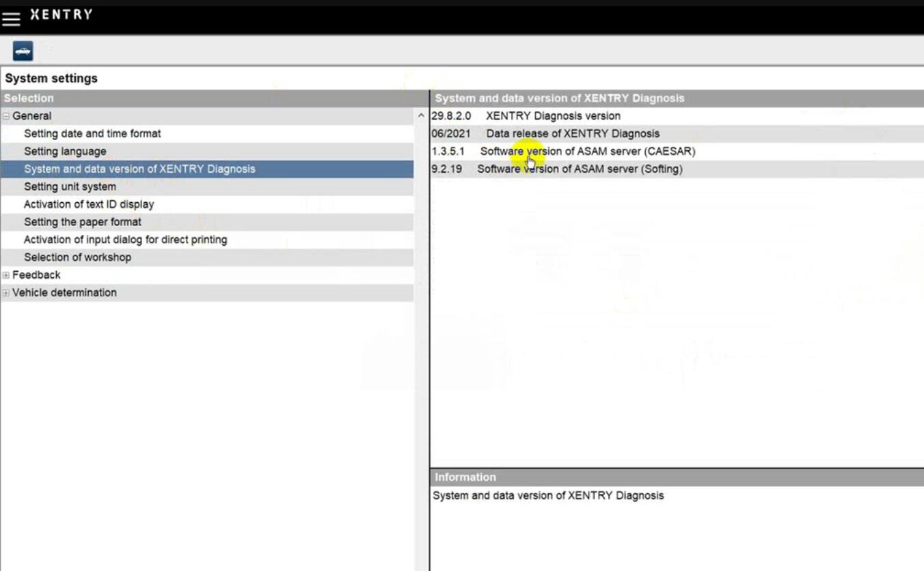Image resolution: width=924 pixels, height=571 pixels.
Task: Click the Feedback category label
Action: (36, 275)
